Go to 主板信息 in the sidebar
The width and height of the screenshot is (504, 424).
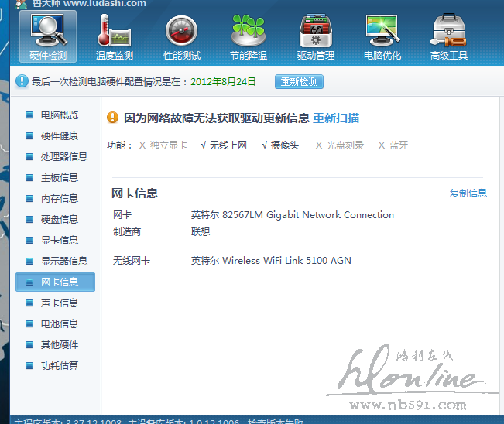[x=59, y=178]
